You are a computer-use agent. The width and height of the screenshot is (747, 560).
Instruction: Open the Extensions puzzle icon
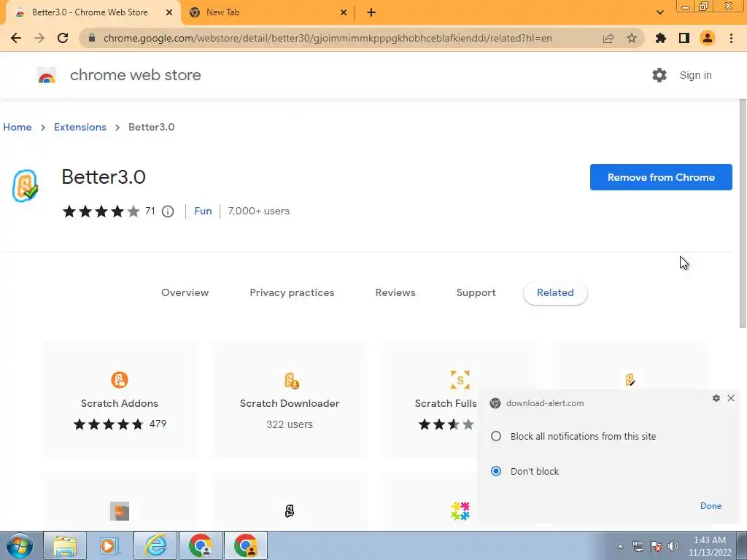pyautogui.click(x=661, y=38)
